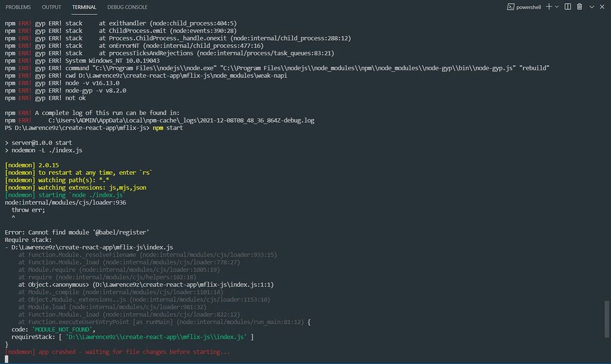Viewport: 611px width, 364px height.
Task: Split the terminal pane
Action: pyautogui.click(x=567, y=7)
